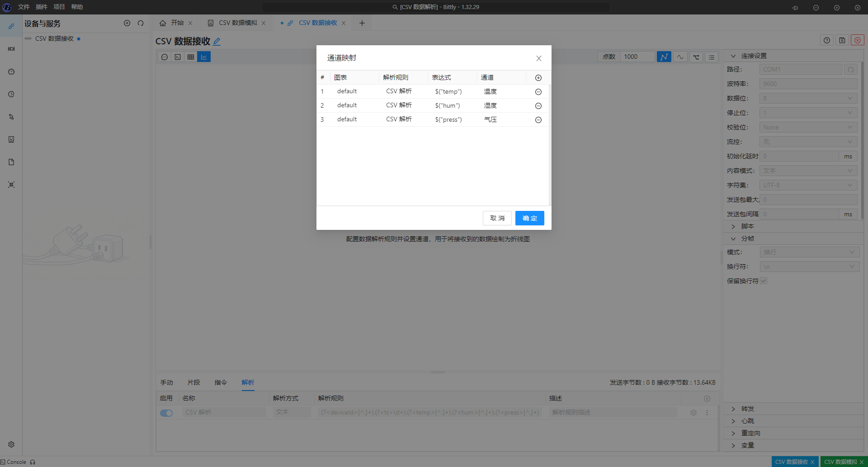Toggle the 保留换行符 checkbox
The width and height of the screenshot is (868, 467).
click(764, 281)
